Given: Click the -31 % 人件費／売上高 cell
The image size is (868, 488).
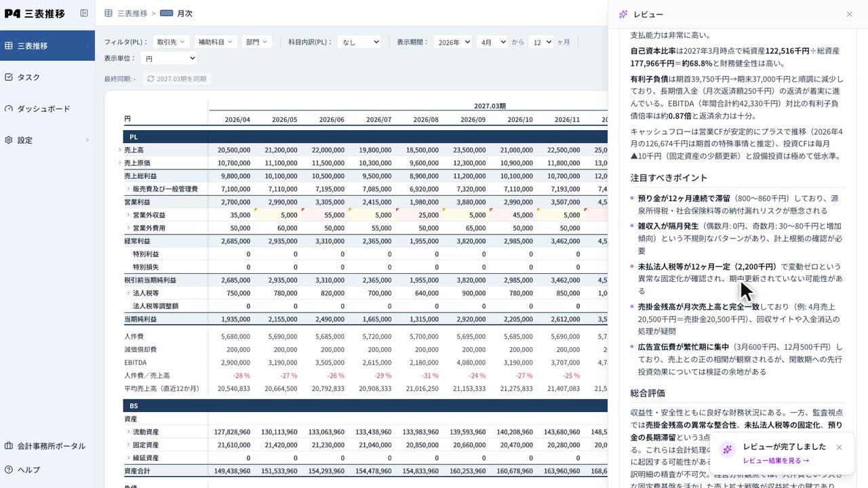Looking at the screenshot, I should coord(430,375).
